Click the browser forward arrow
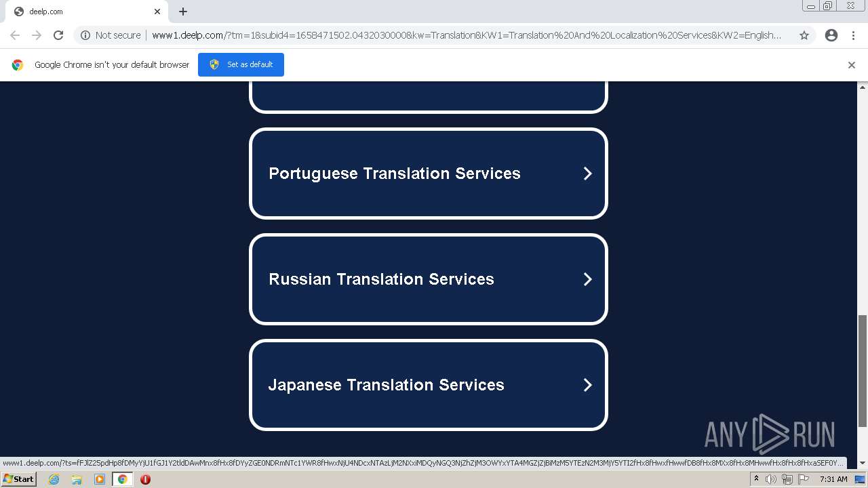 pyautogui.click(x=37, y=35)
